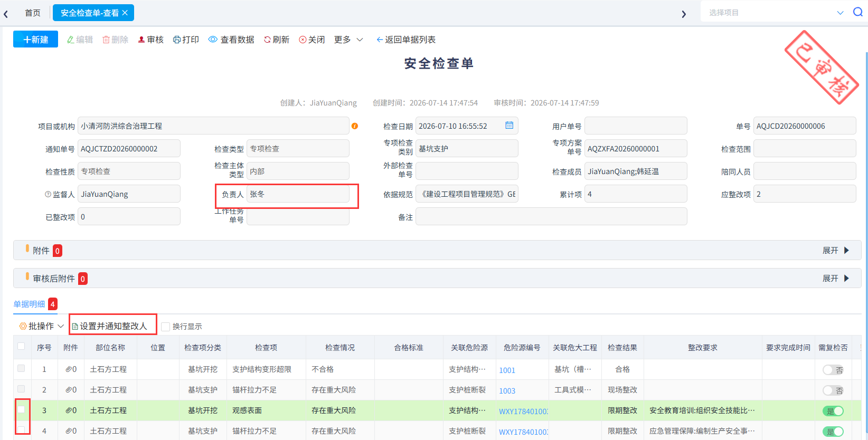Open hazard source link 1003
The height and width of the screenshot is (440, 868).
pos(507,391)
